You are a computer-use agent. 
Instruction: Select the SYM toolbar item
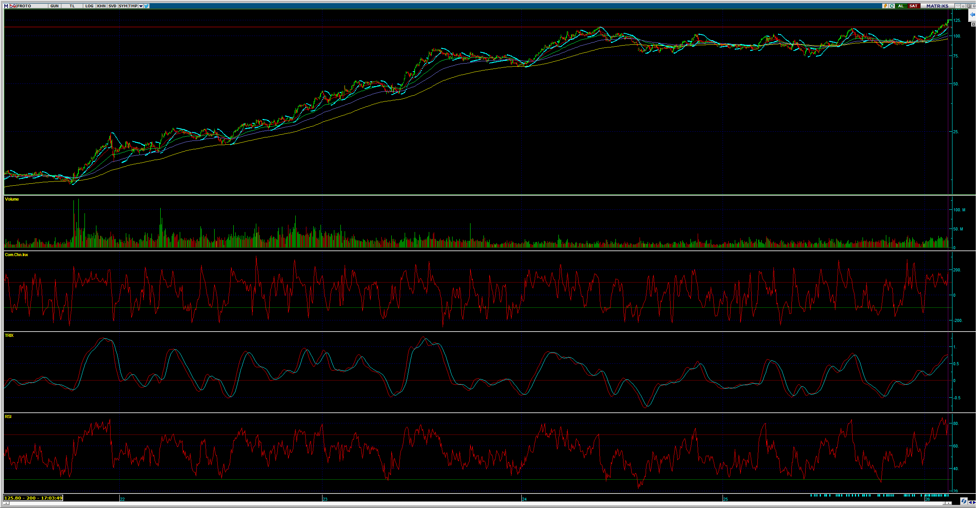123,6
